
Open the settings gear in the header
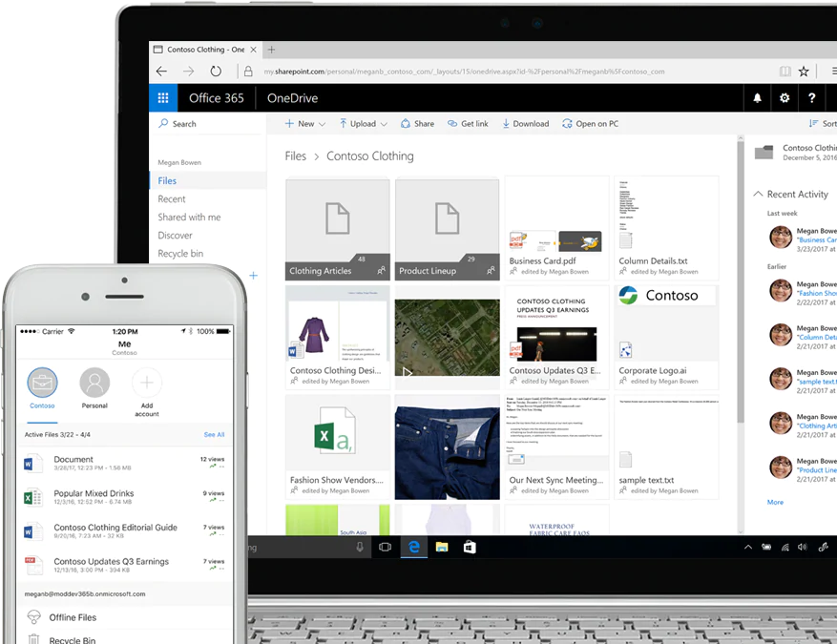point(785,98)
